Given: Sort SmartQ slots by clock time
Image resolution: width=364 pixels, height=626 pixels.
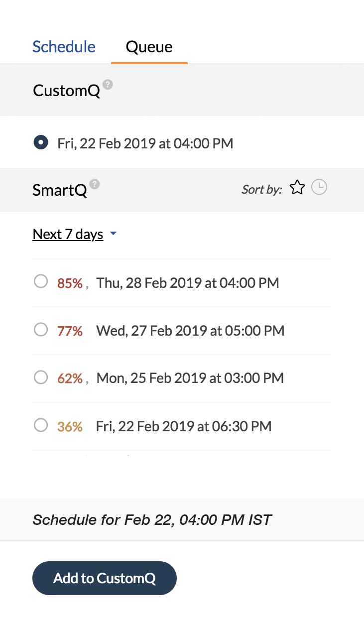Looking at the screenshot, I should [x=319, y=188].
